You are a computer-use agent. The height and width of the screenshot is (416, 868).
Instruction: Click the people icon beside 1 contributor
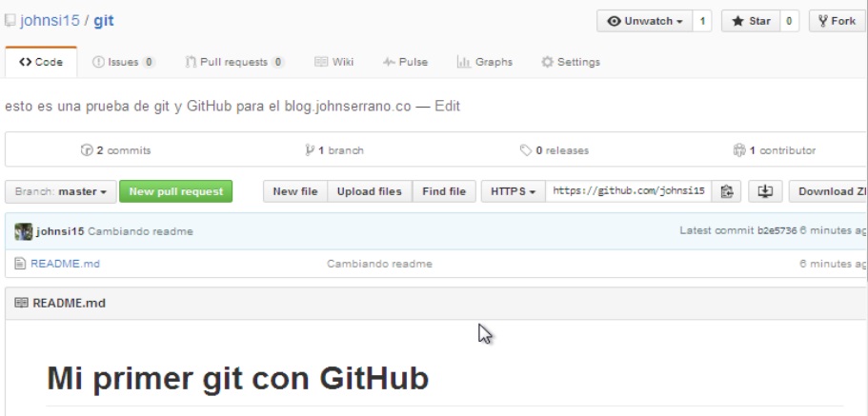click(739, 150)
